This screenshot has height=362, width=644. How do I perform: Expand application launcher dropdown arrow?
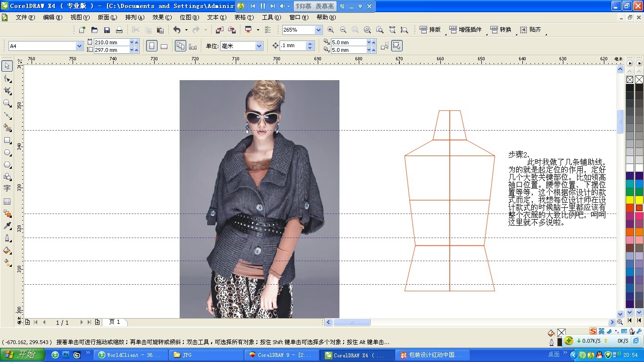click(258, 30)
